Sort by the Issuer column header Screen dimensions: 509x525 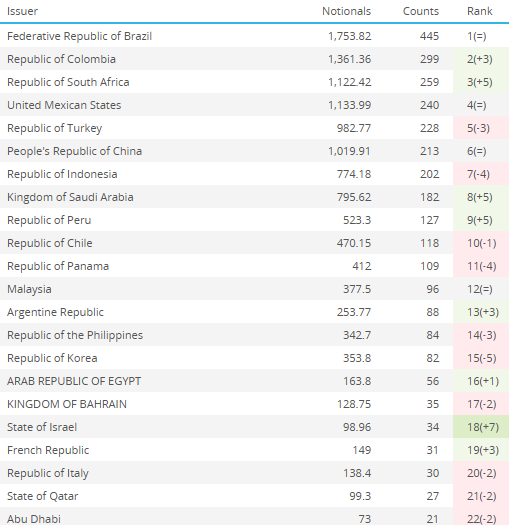tap(22, 11)
